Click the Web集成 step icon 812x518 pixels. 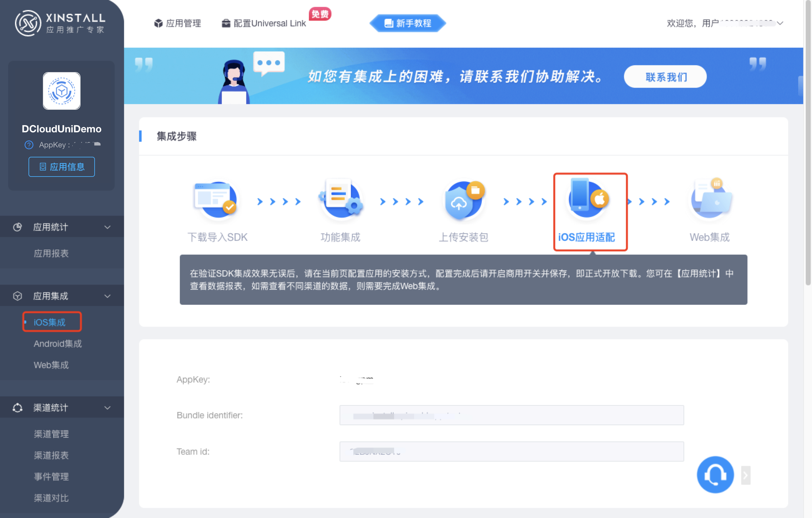pos(710,200)
